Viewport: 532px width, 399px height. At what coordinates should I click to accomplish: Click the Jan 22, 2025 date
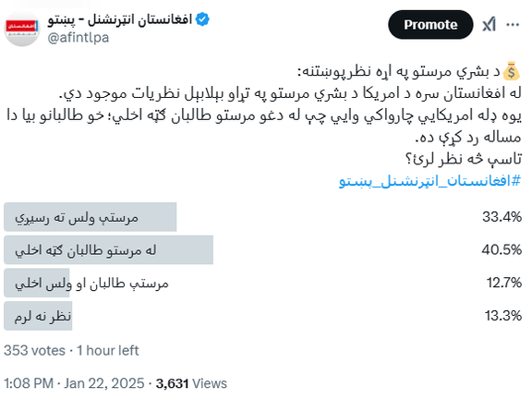click(104, 383)
